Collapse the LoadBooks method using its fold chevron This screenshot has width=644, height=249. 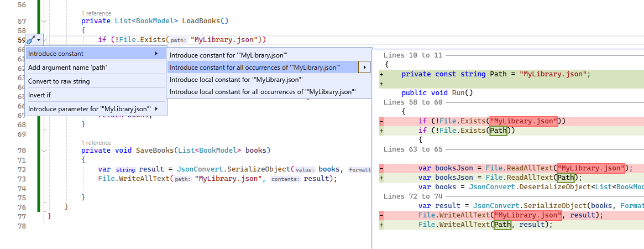[x=44, y=22]
